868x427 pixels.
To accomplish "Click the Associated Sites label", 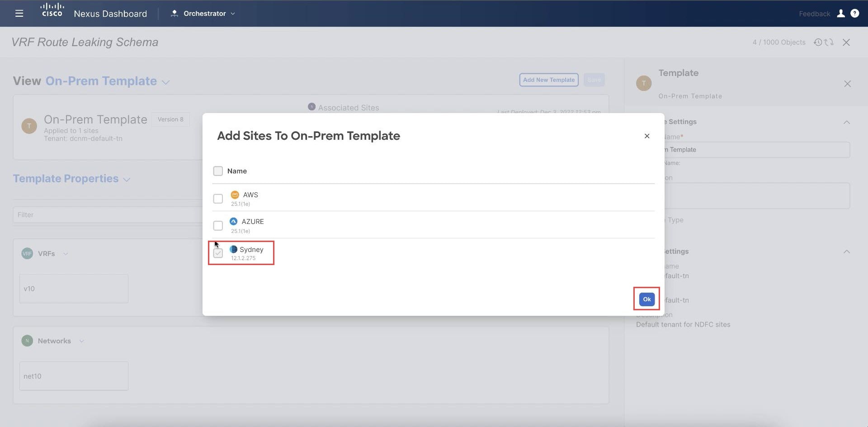I will pos(349,108).
